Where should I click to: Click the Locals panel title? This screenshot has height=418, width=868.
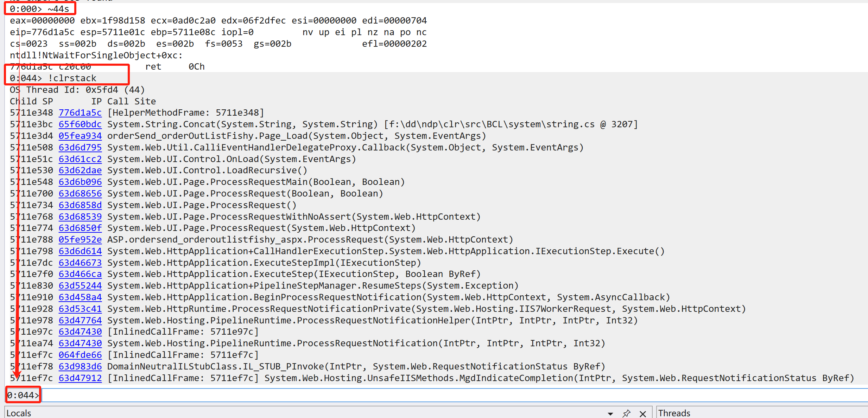[x=19, y=413]
